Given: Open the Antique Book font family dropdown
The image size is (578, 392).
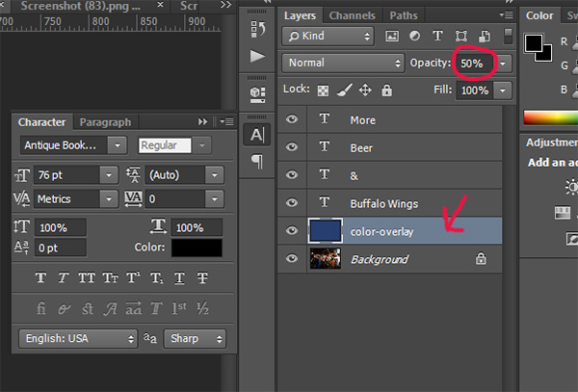Looking at the screenshot, I should pos(118,145).
